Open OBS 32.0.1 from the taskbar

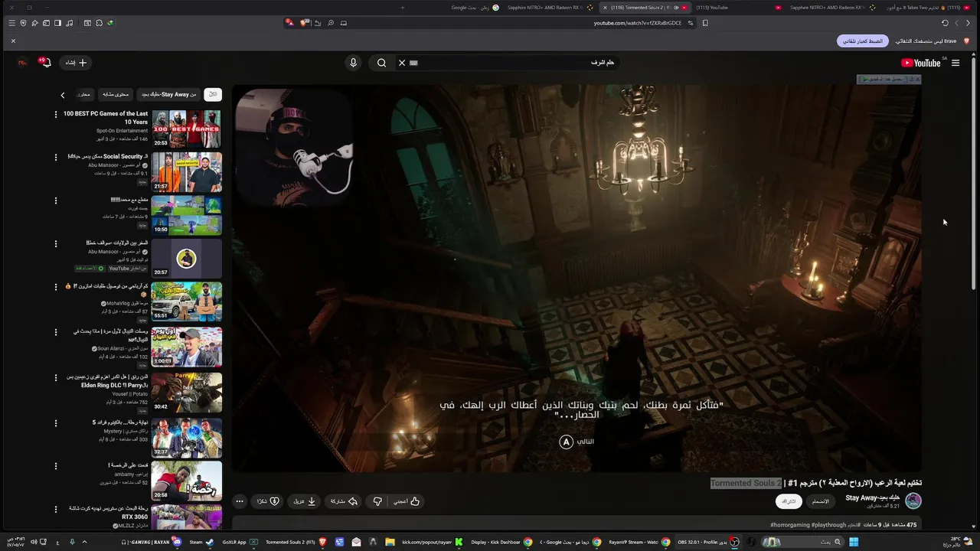pyautogui.click(x=708, y=542)
